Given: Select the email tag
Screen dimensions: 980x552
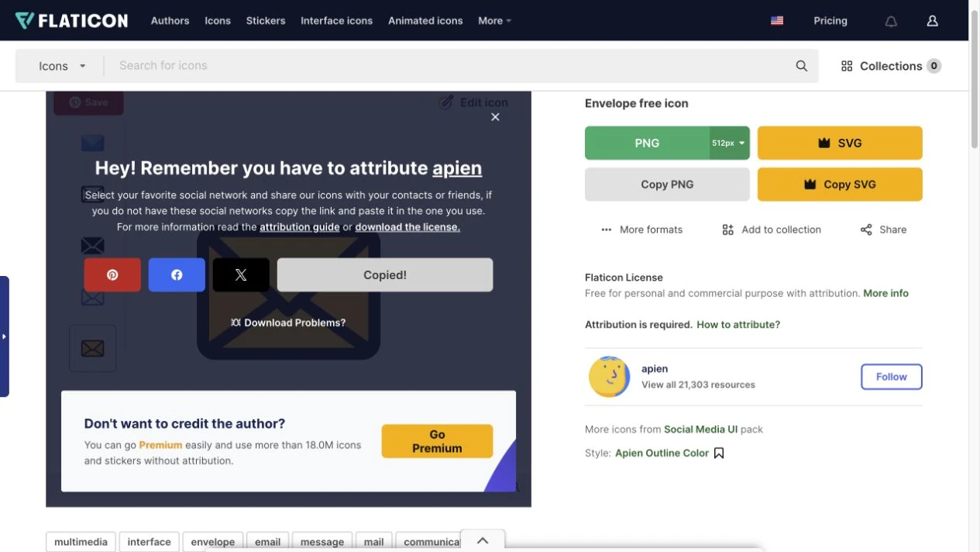Looking at the screenshot, I should (268, 542).
